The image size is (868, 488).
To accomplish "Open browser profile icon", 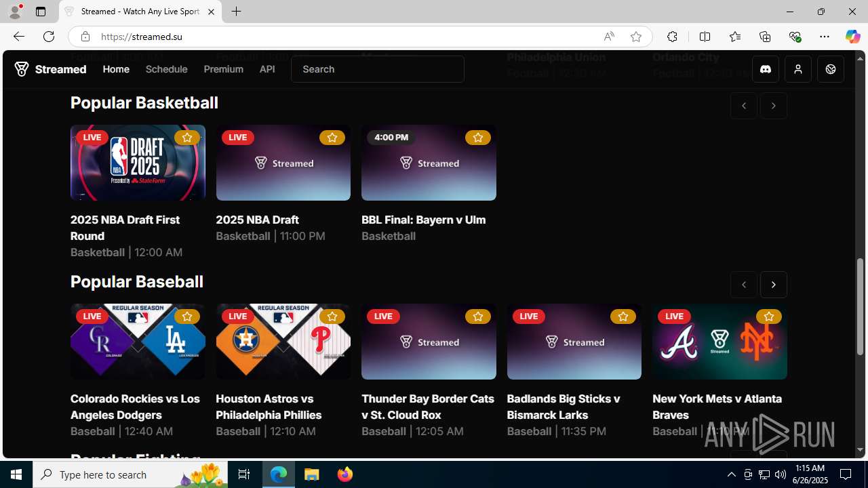I will click(15, 12).
